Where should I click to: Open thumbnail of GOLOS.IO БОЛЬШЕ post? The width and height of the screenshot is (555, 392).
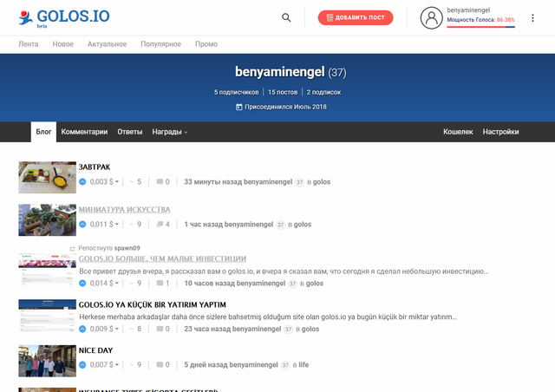[48, 270]
